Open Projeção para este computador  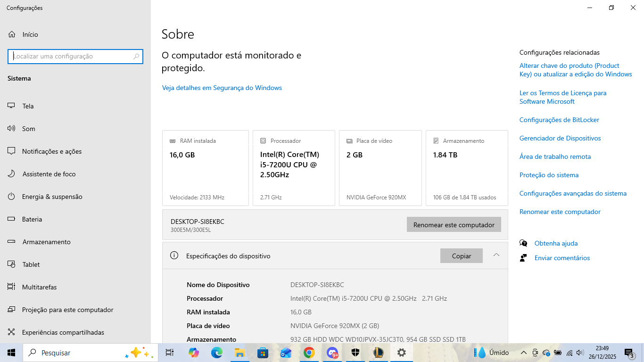(75, 310)
